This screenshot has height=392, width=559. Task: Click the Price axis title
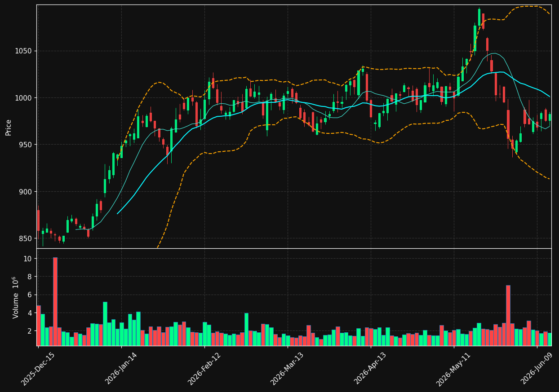click(9, 127)
